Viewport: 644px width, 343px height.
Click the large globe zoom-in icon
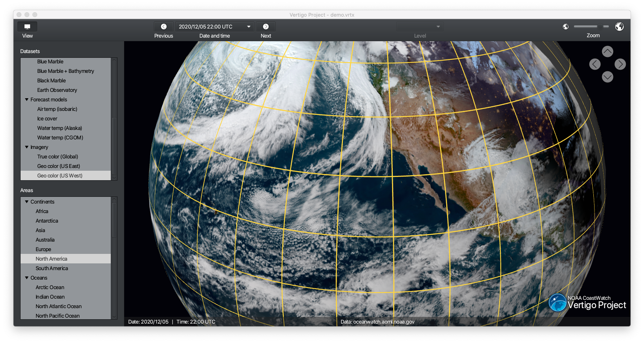619,27
